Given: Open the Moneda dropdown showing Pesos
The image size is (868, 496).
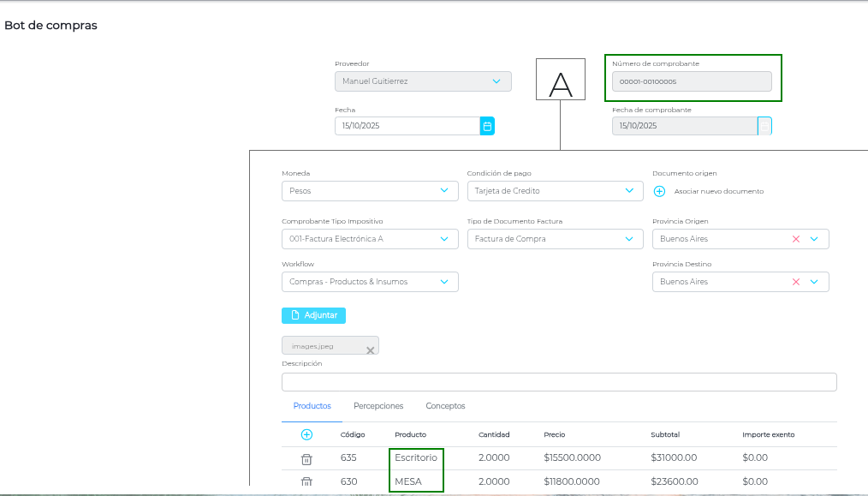Looking at the screenshot, I should point(370,191).
